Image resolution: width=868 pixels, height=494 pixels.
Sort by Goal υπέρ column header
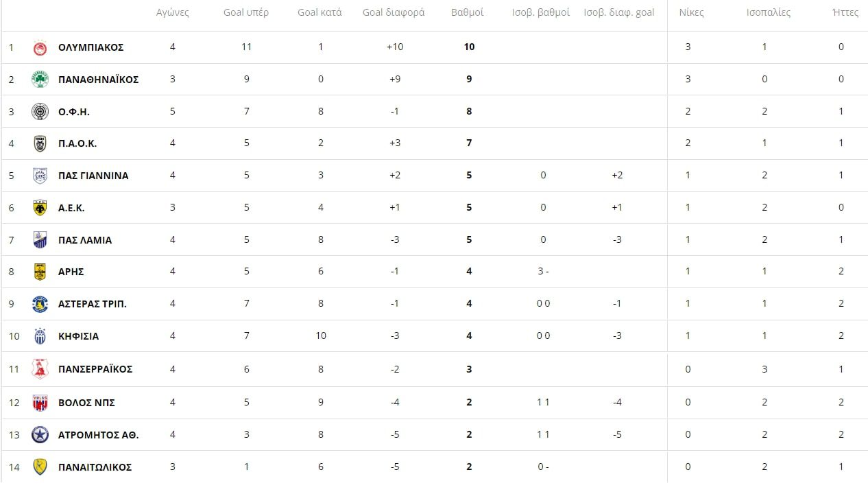pyautogui.click(x=246, y=12)
